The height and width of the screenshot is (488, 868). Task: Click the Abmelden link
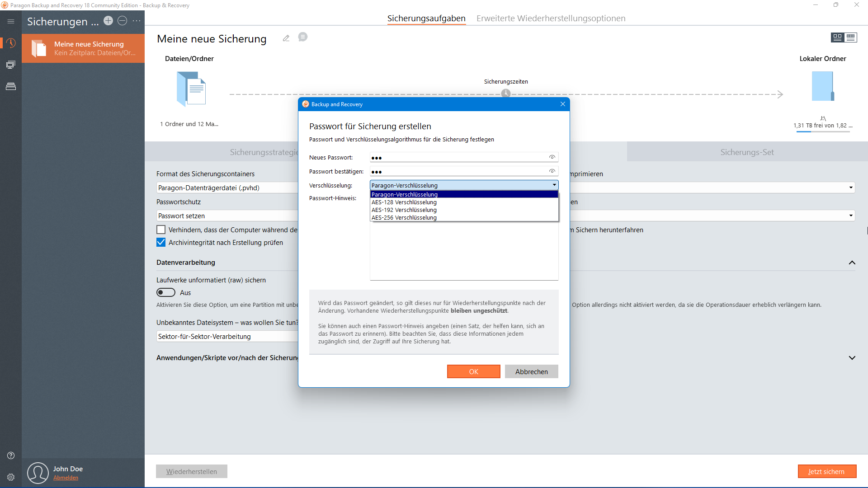pyautogui.click(x=66, y=478)
